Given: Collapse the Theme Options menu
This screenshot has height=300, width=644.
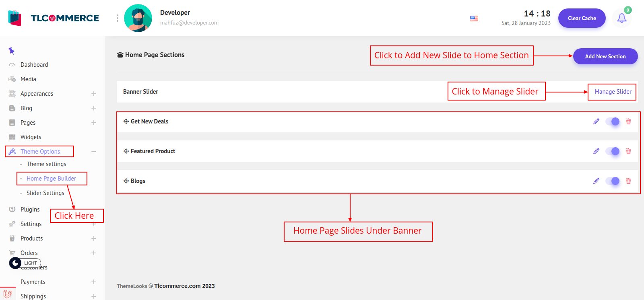Looking at the screenshot, I should click(93, 152).
